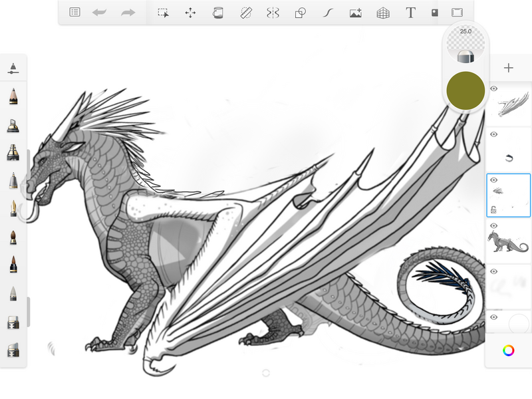This screenshot has width=532, height=399.
Task: Open the color wheel editor
Action: (x=509, y=350)
